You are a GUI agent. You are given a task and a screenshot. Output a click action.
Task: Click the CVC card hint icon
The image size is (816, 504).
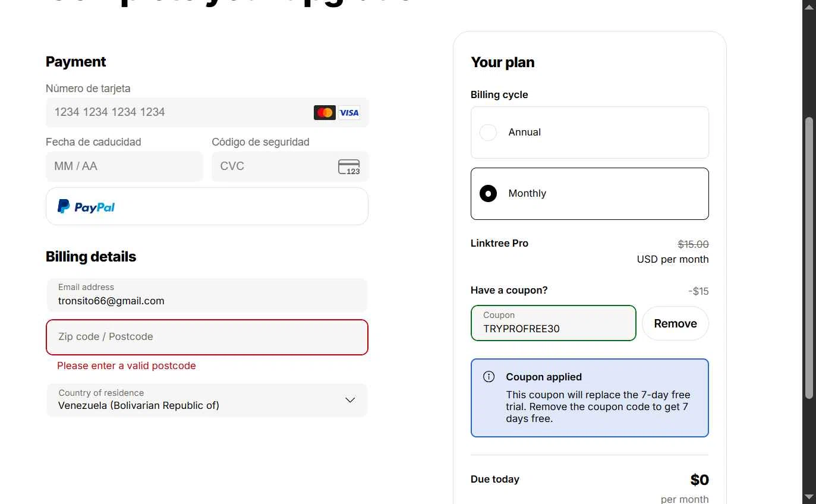coord(349,167)
